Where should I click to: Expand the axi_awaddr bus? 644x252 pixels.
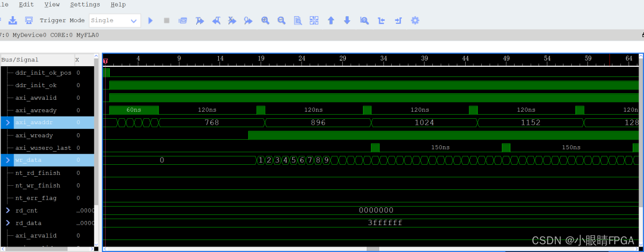click(7, 122)
